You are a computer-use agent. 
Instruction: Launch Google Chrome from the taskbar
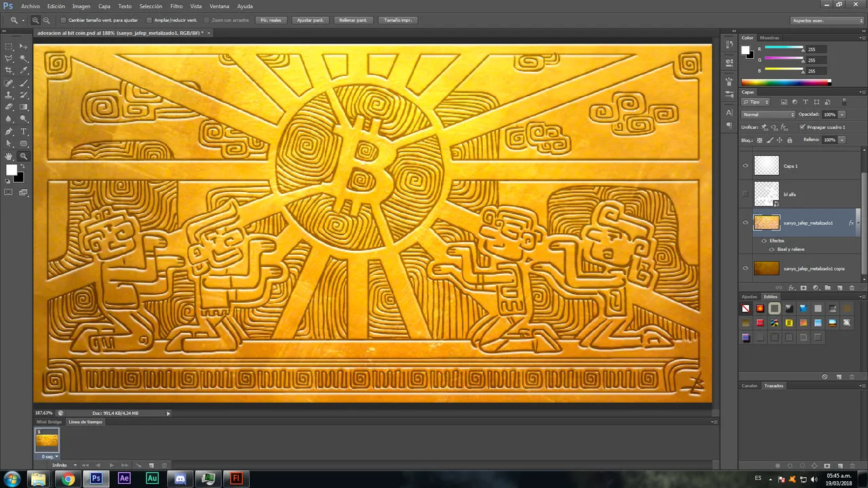click(68, 479)
